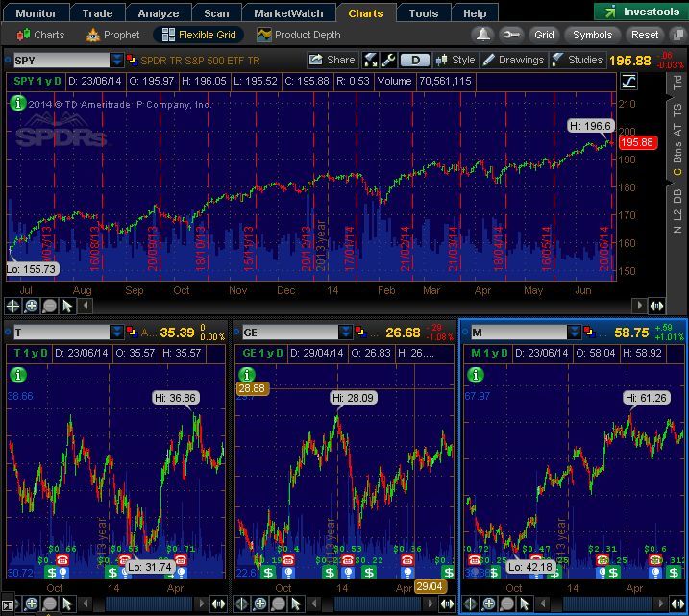Select the Prophet sub-tab
The width and height of the screenshot is (689, 616).
113,35
